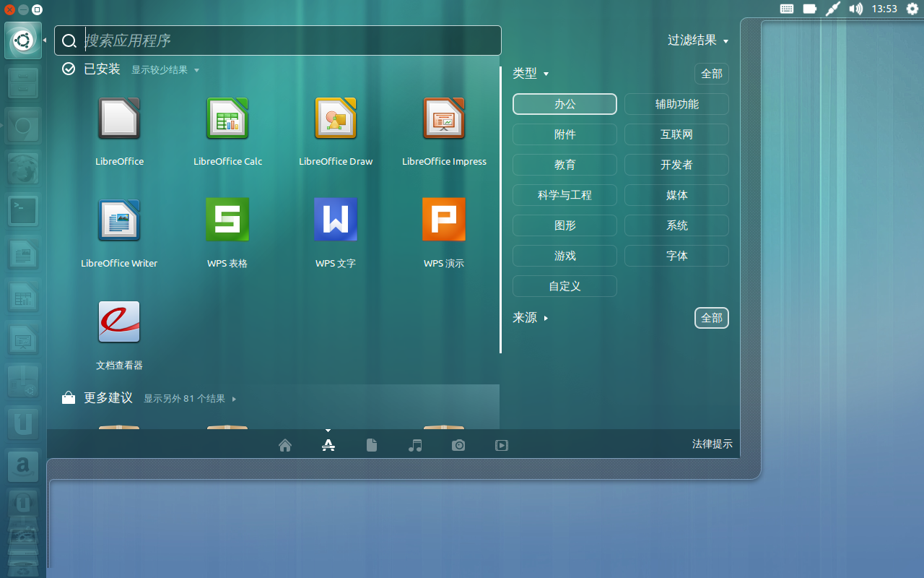Switch to the Applications lens
924x578 pixels.
(328, 445)
